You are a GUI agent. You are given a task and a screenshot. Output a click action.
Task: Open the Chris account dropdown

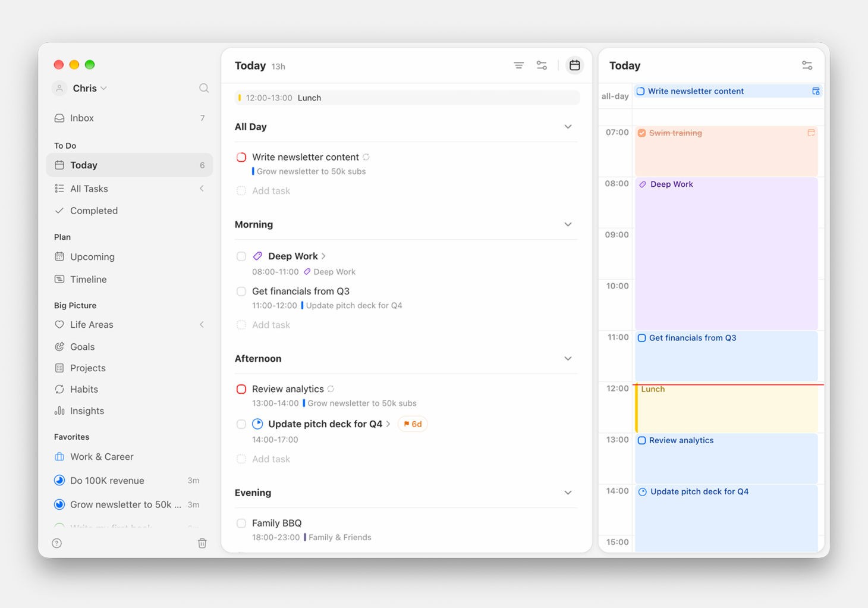tap(90, 88)
